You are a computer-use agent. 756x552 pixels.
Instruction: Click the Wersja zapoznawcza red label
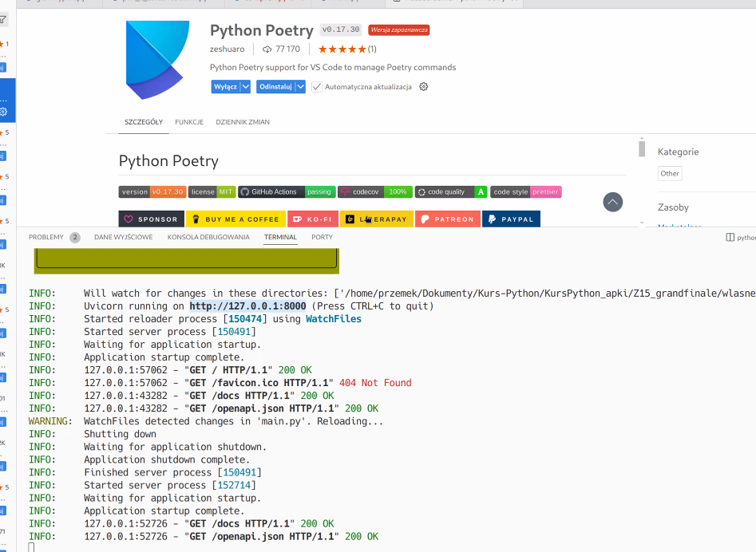coord(398,30)
